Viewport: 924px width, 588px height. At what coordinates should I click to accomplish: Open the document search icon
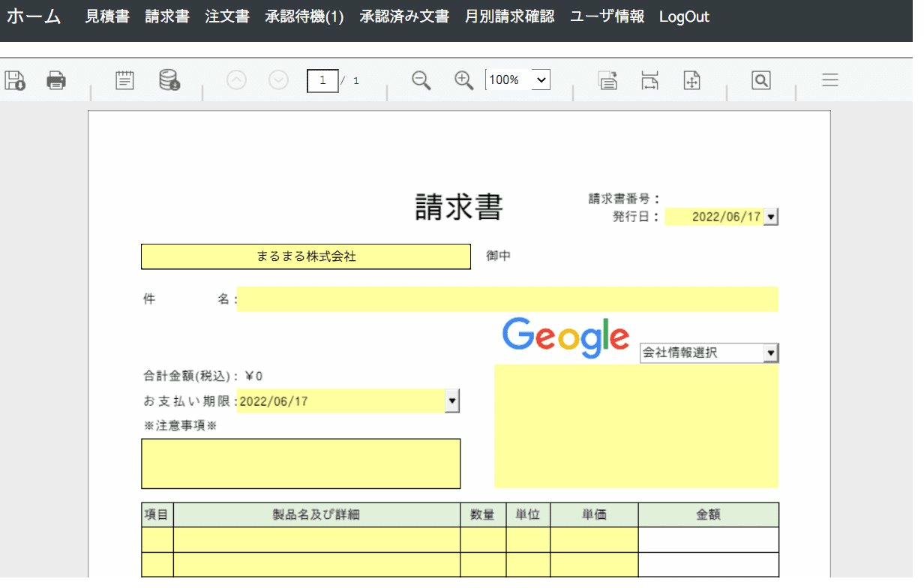click(x=760, y=79)
